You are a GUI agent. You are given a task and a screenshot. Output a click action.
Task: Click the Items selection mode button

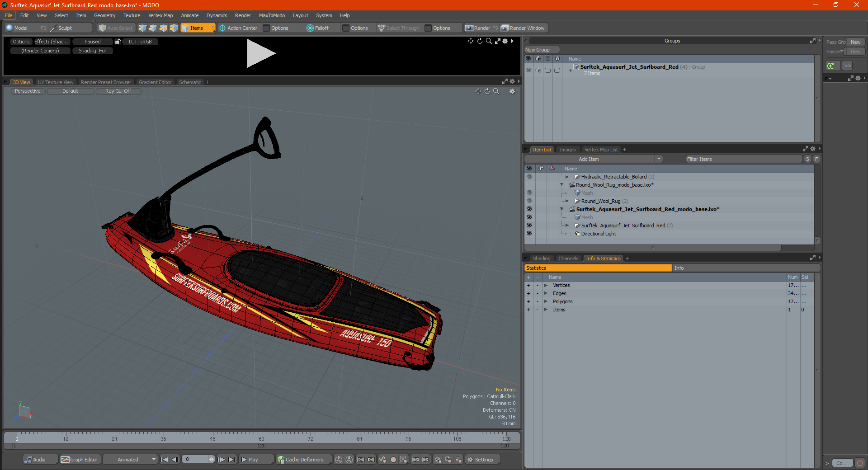[x=198, y=28]
